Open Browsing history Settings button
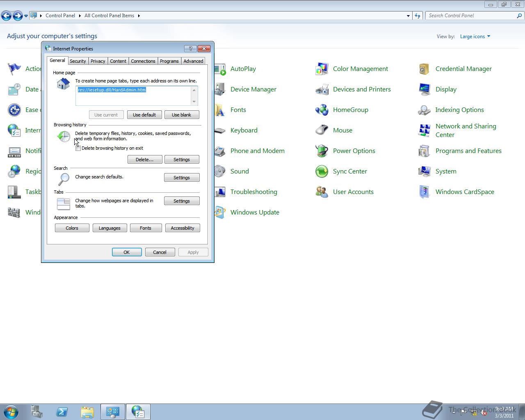525x420 pixels. (182, 160)
